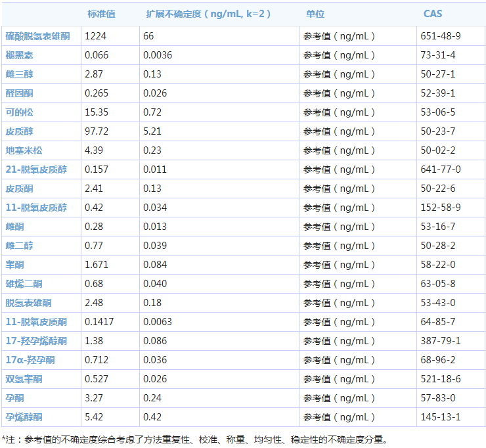Viewport: 486px width, 448px height.
Task: Click the standard value 4.39
Action: (94, 150)
